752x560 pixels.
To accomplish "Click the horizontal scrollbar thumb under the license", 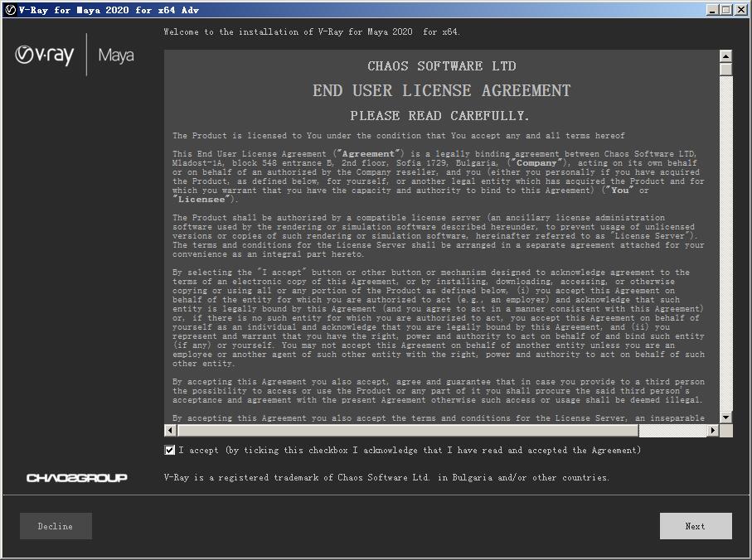I will point(408,430).
